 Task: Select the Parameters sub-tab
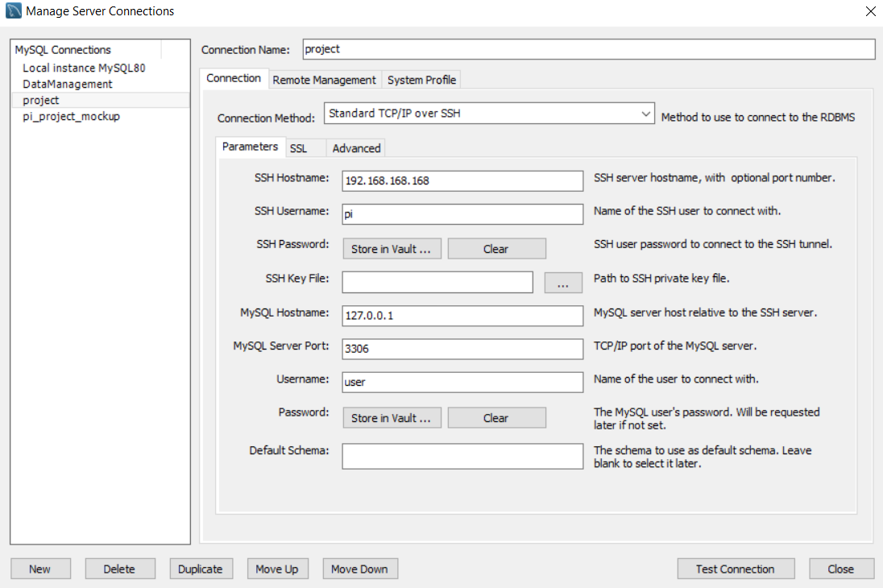250,147
